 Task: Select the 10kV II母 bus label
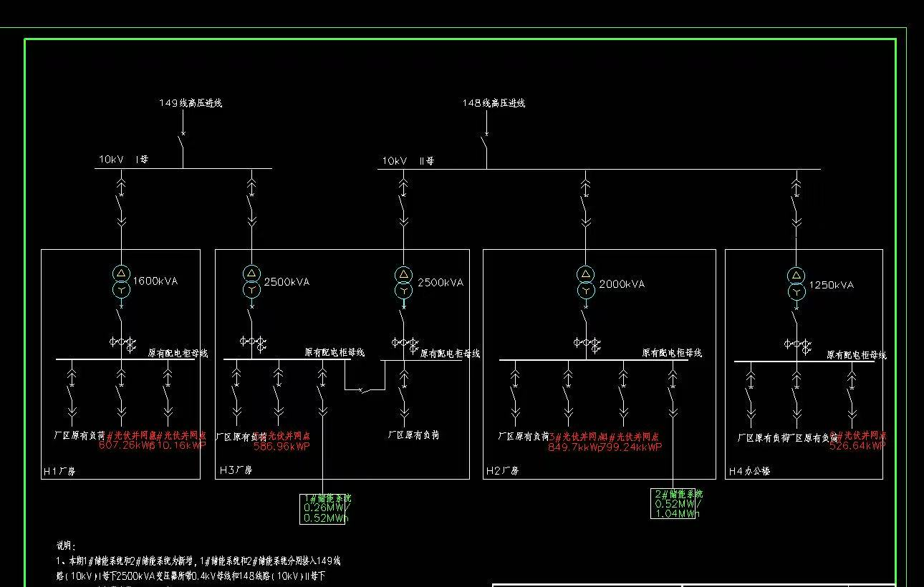point(408,161)
